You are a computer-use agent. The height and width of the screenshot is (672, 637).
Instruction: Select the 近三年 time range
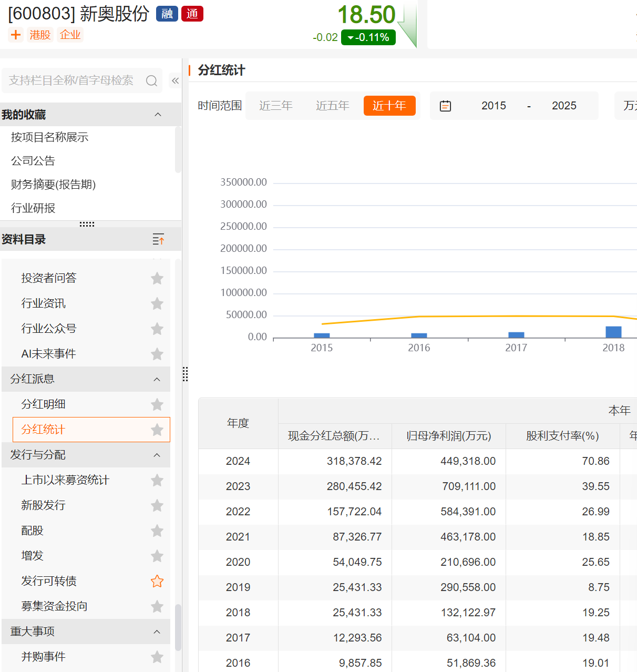pyautogui.click(x=276, y=106)
